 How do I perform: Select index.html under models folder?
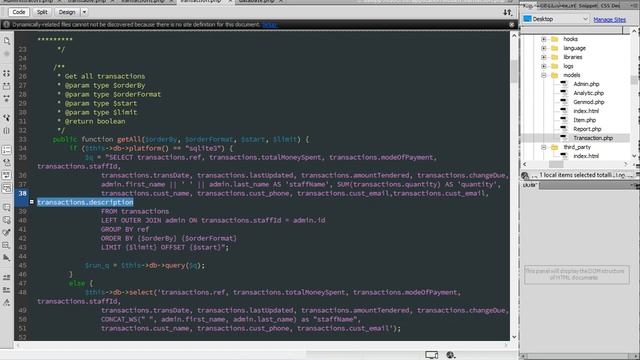click(x=586, y=111)
